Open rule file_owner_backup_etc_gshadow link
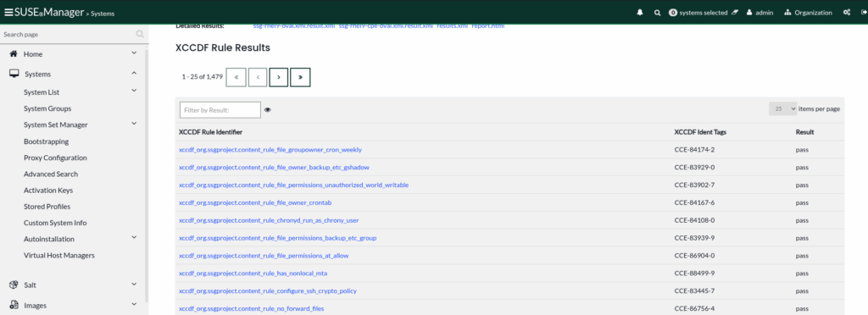Image resolution: width=868 pixels, height=315 pixels. [274, 168]
